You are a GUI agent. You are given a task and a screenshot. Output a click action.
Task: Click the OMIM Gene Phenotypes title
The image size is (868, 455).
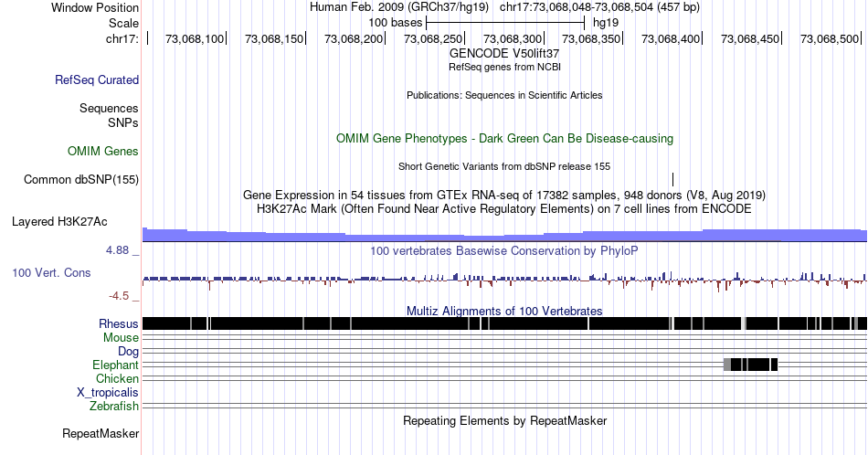click(x=504, y=138)
